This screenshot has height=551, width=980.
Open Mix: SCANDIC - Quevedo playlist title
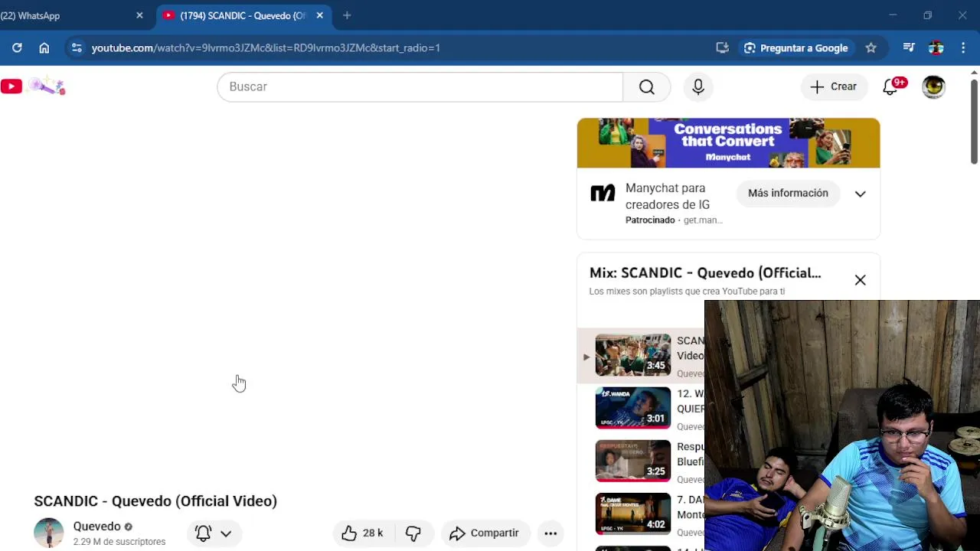[x=705, y=272]
